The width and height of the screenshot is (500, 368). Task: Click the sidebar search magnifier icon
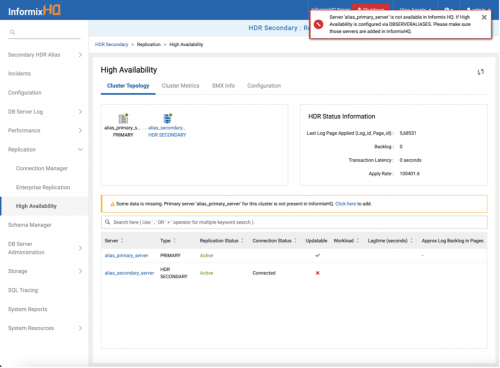12,32
